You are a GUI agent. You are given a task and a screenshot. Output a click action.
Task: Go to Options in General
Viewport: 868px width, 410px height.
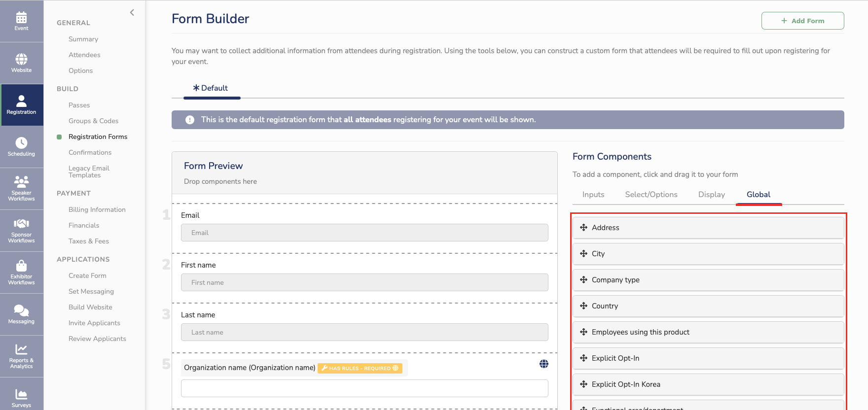[80, 70]
